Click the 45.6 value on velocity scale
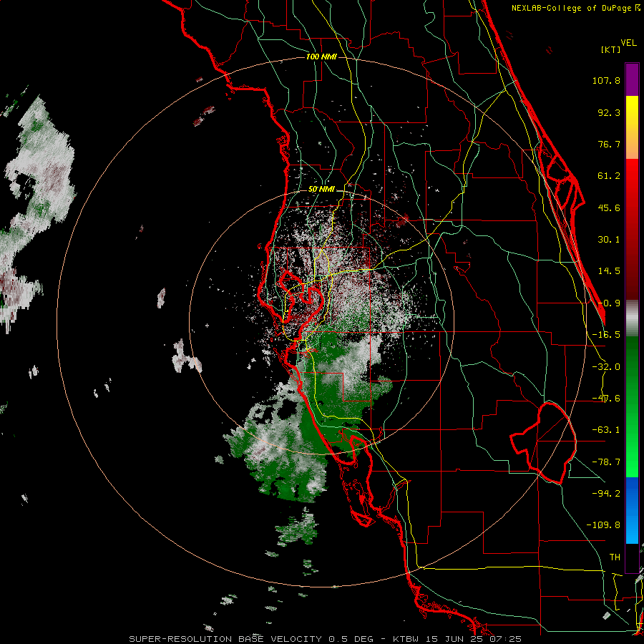Viewport: 644px width, 644px height. (x=609, y=208)
